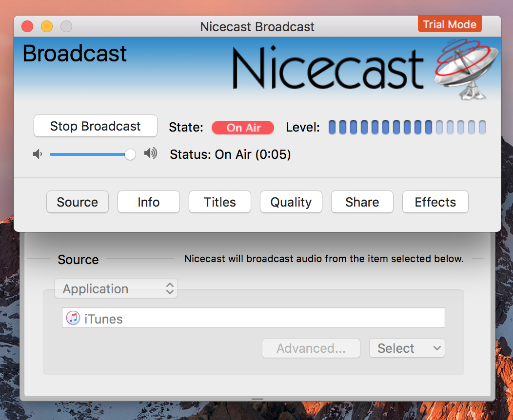Image resolution: width=513 pixels, height=420 pixels.
Task: Open the Share panel
Action: [x=362, y=202]
